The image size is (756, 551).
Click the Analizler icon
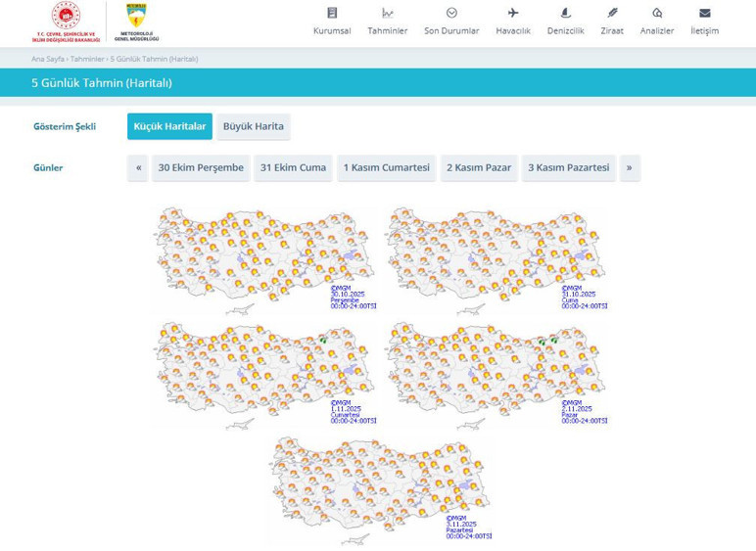coord(657,13)
